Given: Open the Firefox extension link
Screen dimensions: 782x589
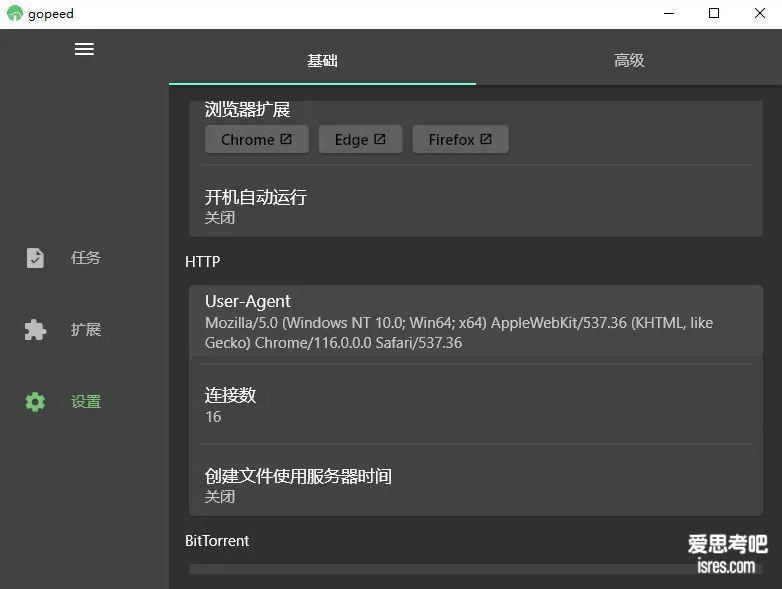Looking at the screenshot, I should click(460, 139).
